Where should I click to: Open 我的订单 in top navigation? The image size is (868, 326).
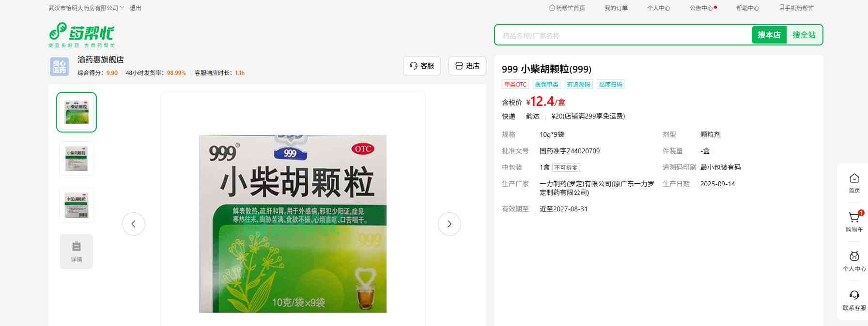point(616,8)
